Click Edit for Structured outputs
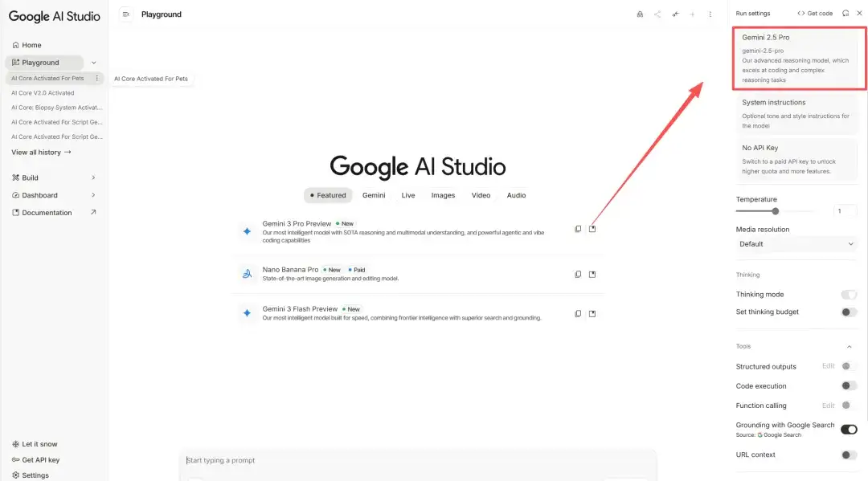868x481 pixels. (x=828, y=366)
